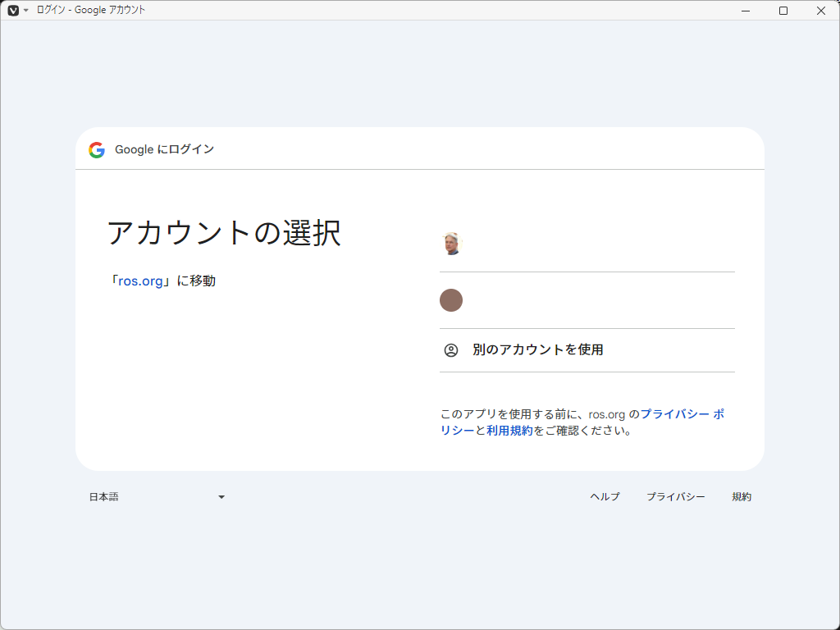Viewport: 840px width, 630px height.
Task: Open the ヘルプ footer link
Action: tap(605, 497)
